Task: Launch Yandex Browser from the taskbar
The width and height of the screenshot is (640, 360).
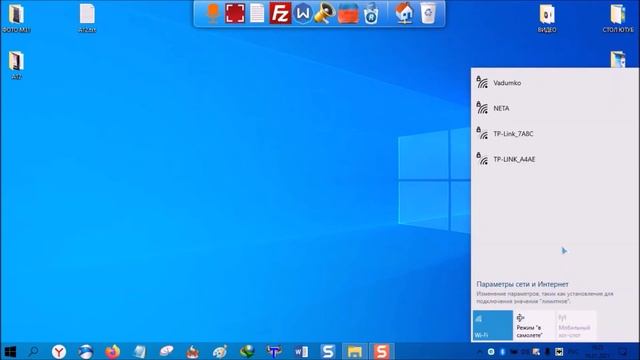Action: pos(59,351)
